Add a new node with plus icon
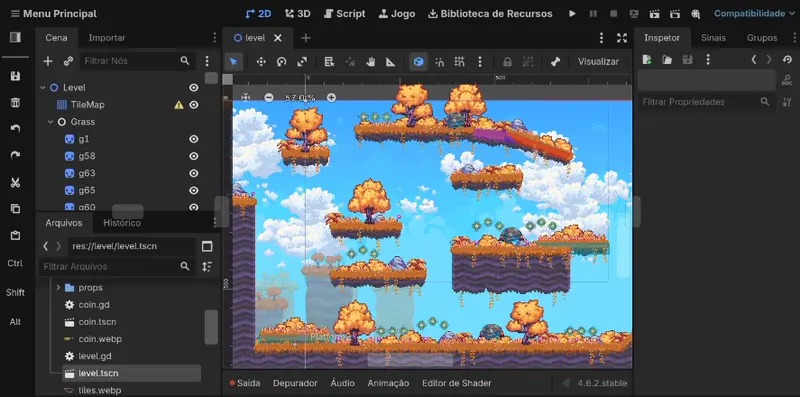Image resolution: width=800 pixels, height=397 pixels. coord(47,61)
